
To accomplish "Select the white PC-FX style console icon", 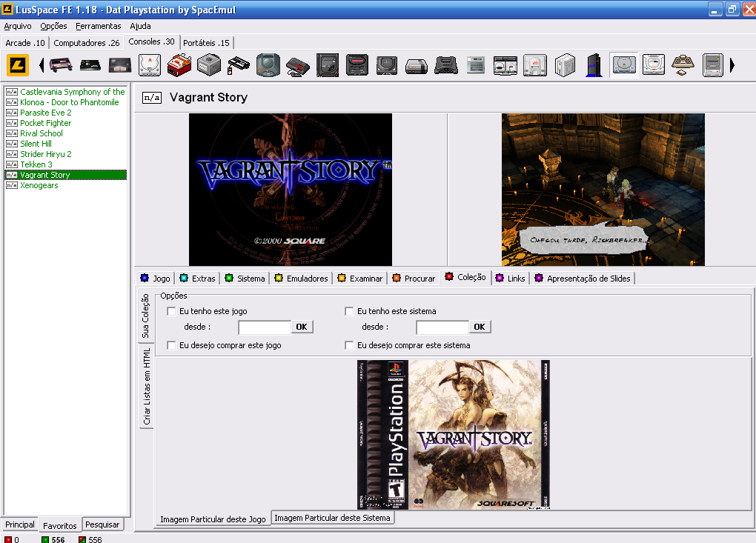I will [535, 65].
